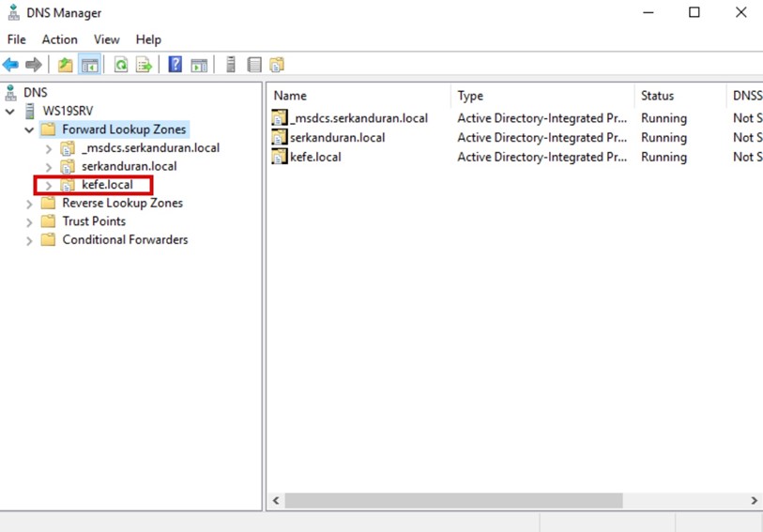Expand Reverse Lookup Zones node

coord(29,205)
